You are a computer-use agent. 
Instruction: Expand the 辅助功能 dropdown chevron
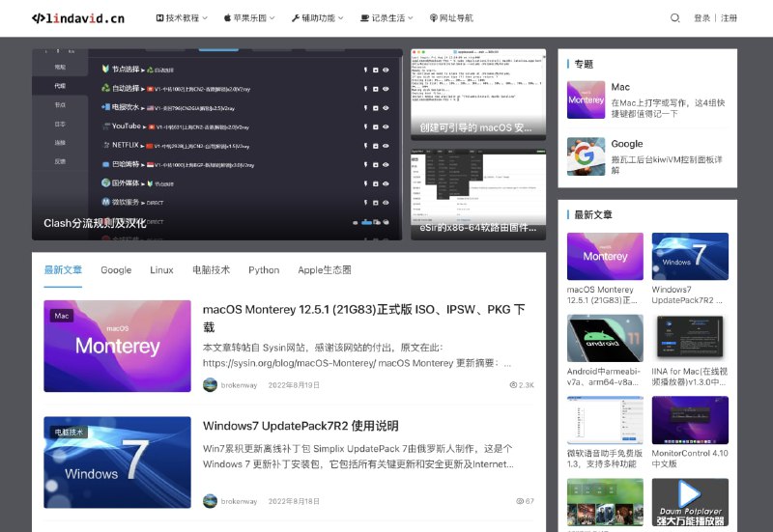(x=341, y=18)
